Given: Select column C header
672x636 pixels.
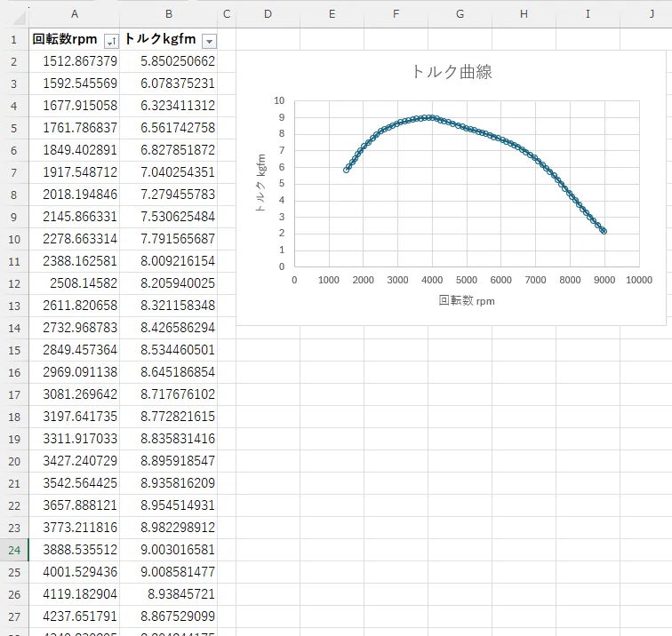Looking at the screenshot, I should coord(227,14).
